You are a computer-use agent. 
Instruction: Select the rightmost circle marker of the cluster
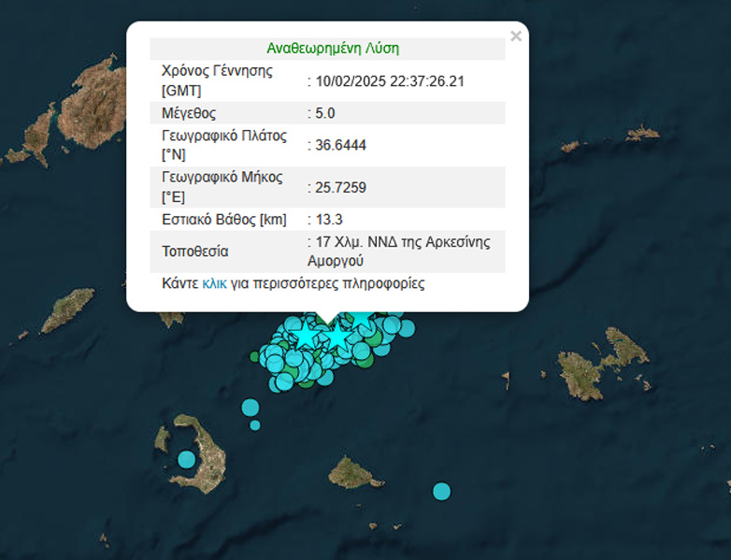(407, 327)
